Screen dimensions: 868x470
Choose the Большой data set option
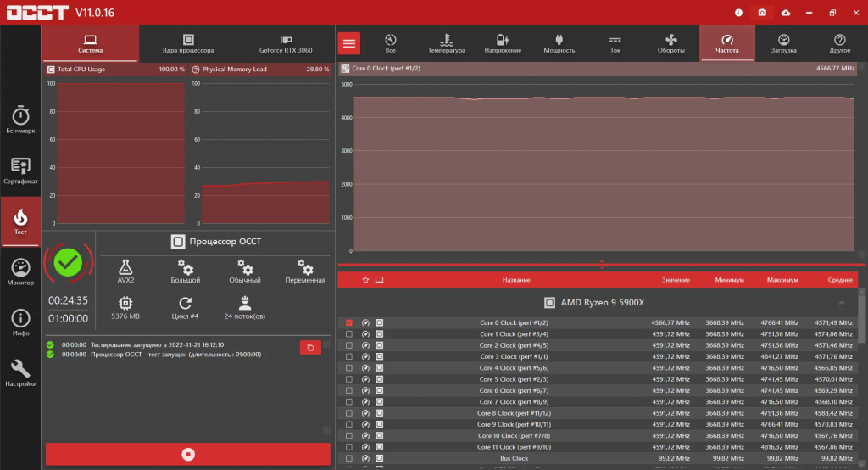coord(186,271)
